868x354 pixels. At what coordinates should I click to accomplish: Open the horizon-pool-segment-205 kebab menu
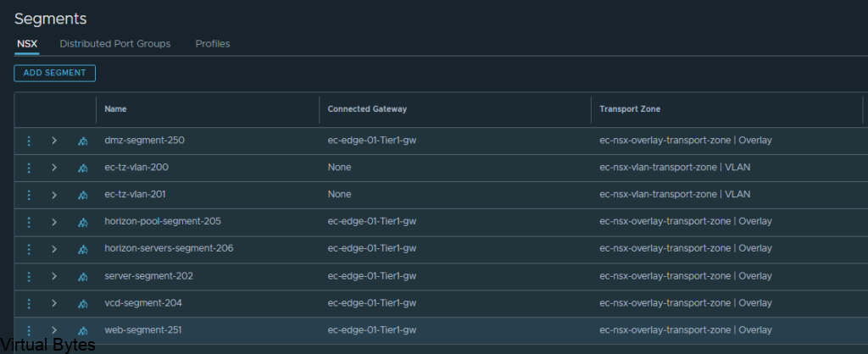[x=30, y=222]
